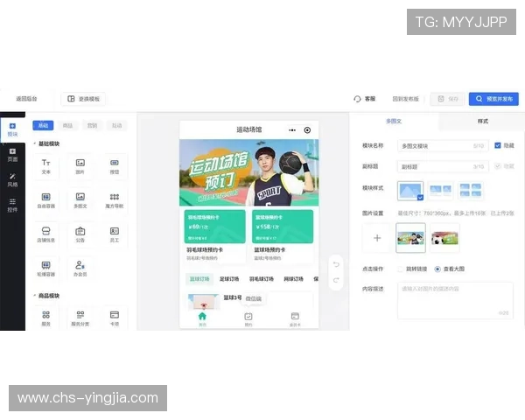This screenshot has height=420, width=525.
Task: Add the 魔方导航 cube navigation module
Action: (x=115, y=200)
